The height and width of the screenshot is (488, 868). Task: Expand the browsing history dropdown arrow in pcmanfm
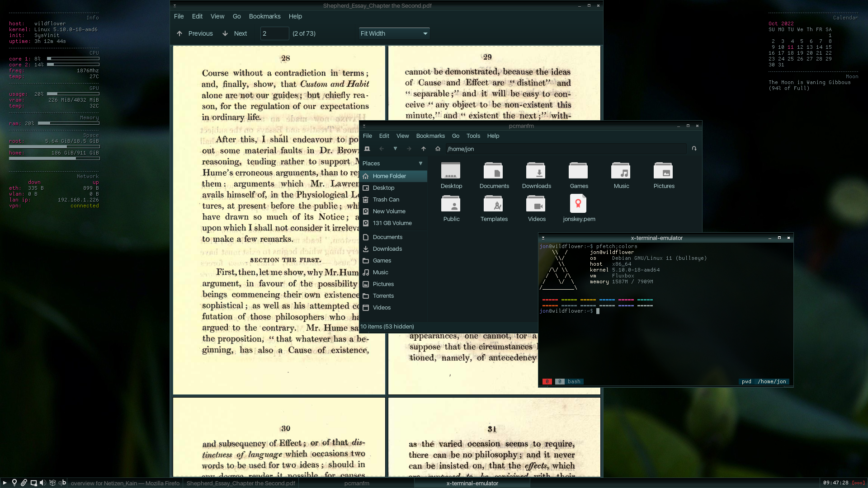(x=395, y=149)
